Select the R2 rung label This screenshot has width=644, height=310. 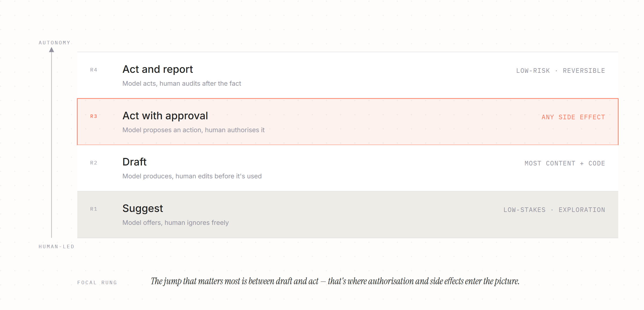coord(94,163)
